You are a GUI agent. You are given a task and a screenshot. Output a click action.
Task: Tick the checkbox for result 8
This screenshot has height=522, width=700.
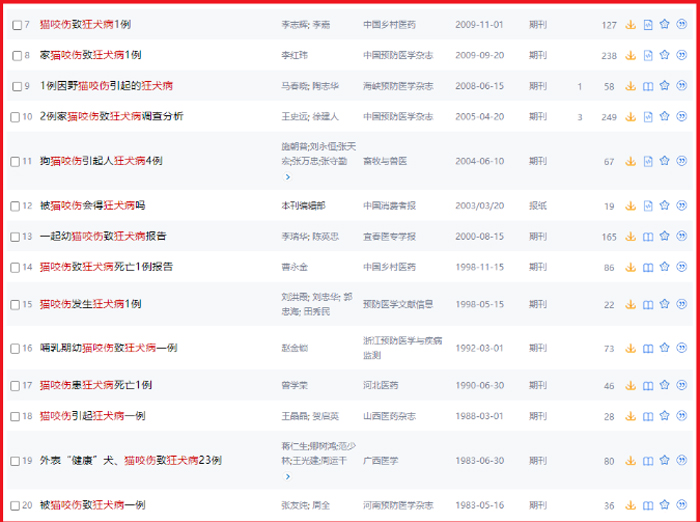(x=17, y=56)
